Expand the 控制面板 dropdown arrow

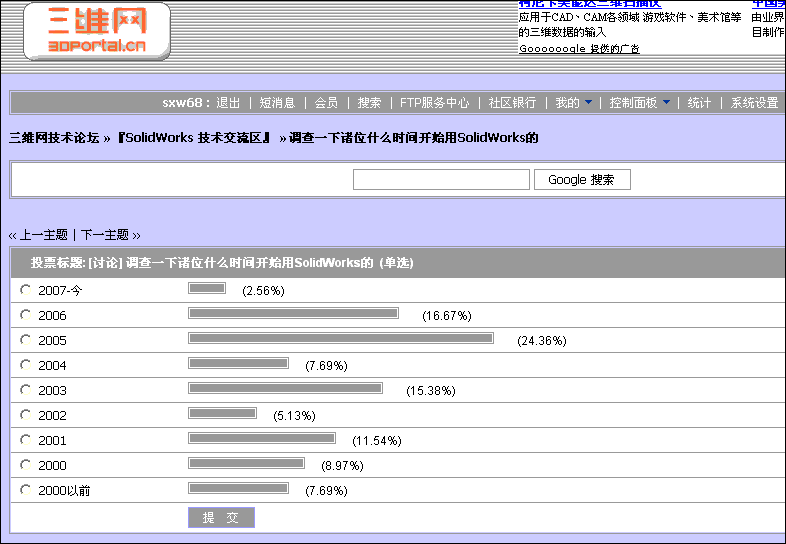(666, 102)
